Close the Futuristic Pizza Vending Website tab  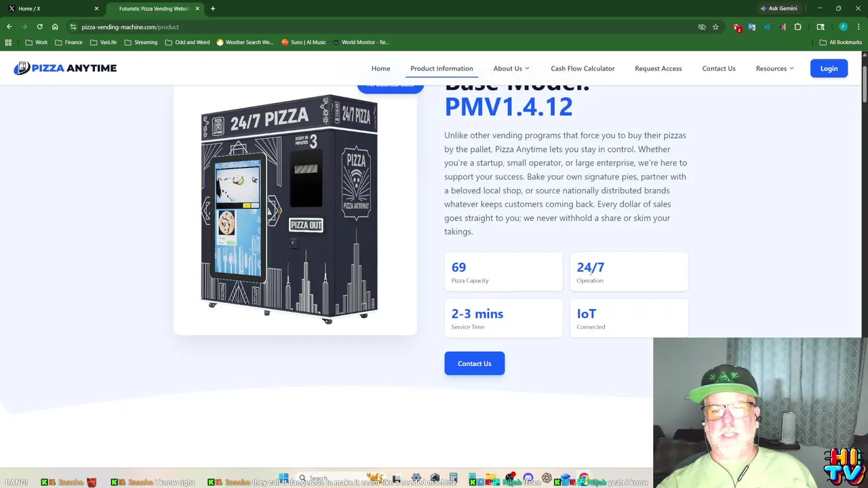tap(197, 8)
